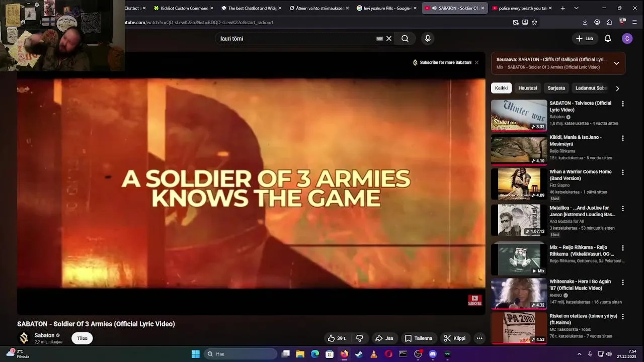
Task: Open Discord from the taskbar
Action: click(x=433, y=354)
